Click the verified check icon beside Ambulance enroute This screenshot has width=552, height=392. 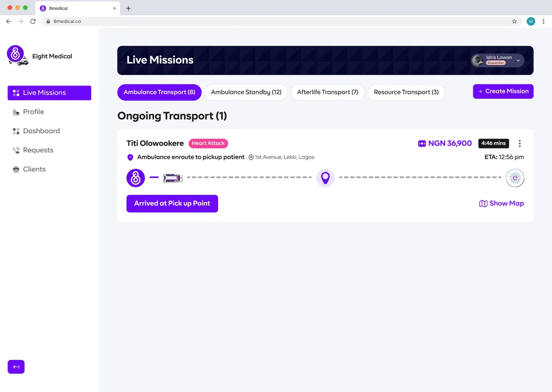130,157
